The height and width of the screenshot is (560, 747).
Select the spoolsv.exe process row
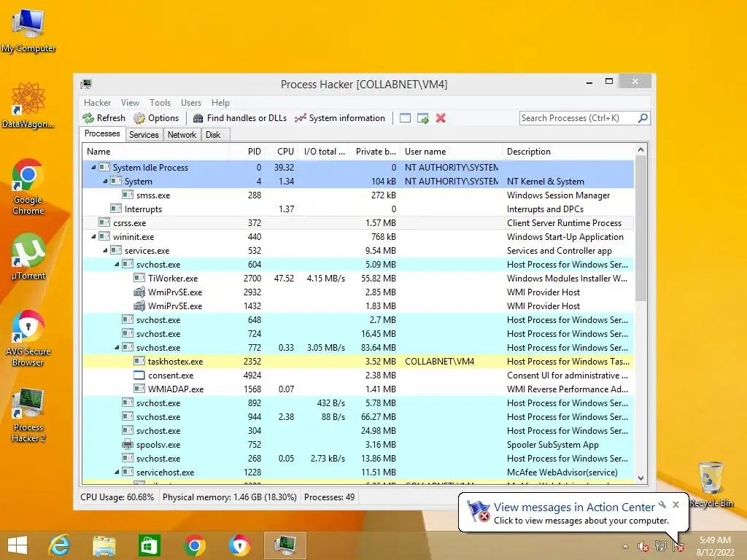coord(358,445)
